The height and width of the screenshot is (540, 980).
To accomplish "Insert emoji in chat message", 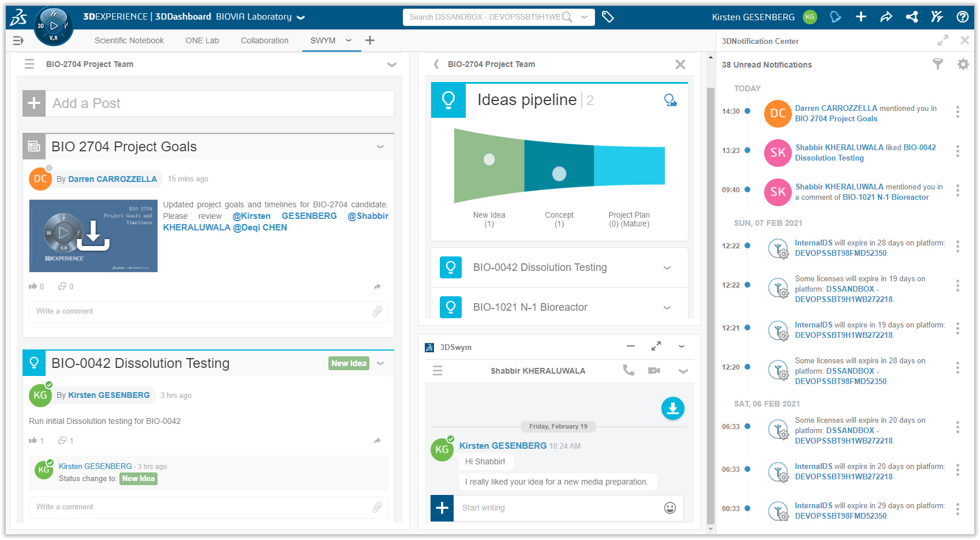I will point(669,508).
